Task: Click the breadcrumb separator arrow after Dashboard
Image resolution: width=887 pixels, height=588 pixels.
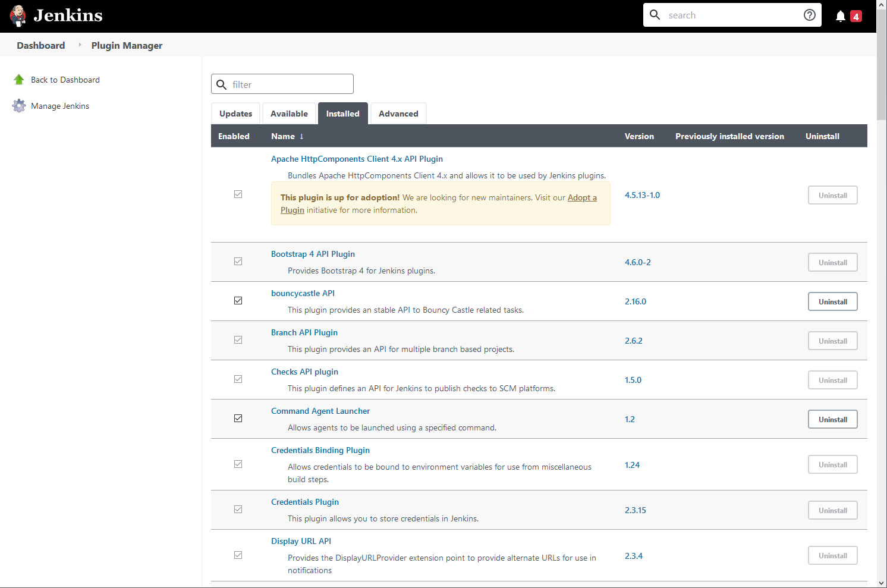Action: (x=80, y=45)
